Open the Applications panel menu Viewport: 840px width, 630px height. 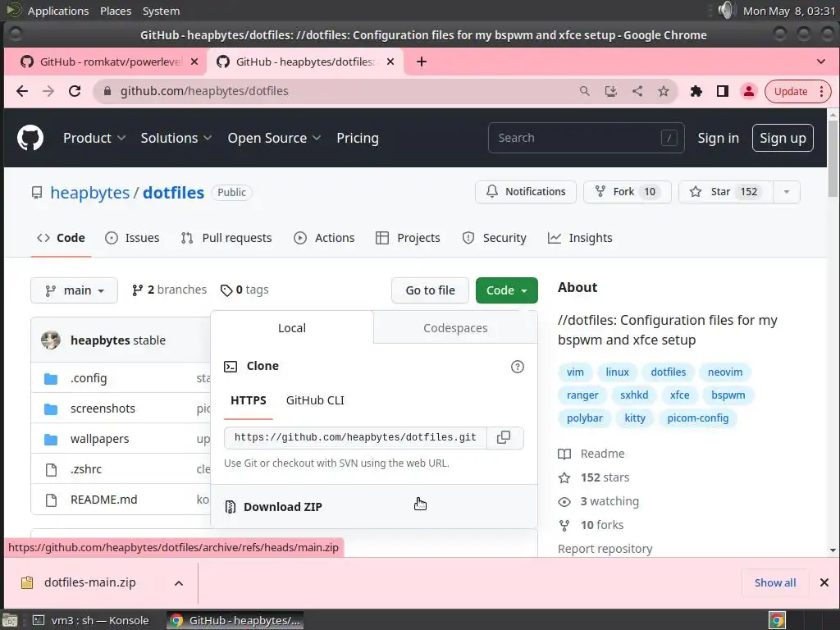tap(58, 11)
